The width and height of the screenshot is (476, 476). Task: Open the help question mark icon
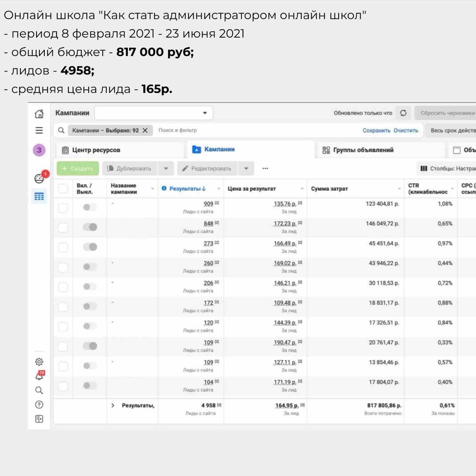pos(39,405)
